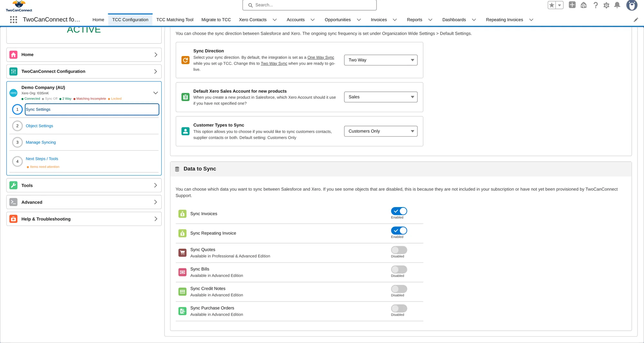Screen dimensions: 644x343
Task: Expand the Xero Contacts tab menu arrow
Action: pos(275,20)
